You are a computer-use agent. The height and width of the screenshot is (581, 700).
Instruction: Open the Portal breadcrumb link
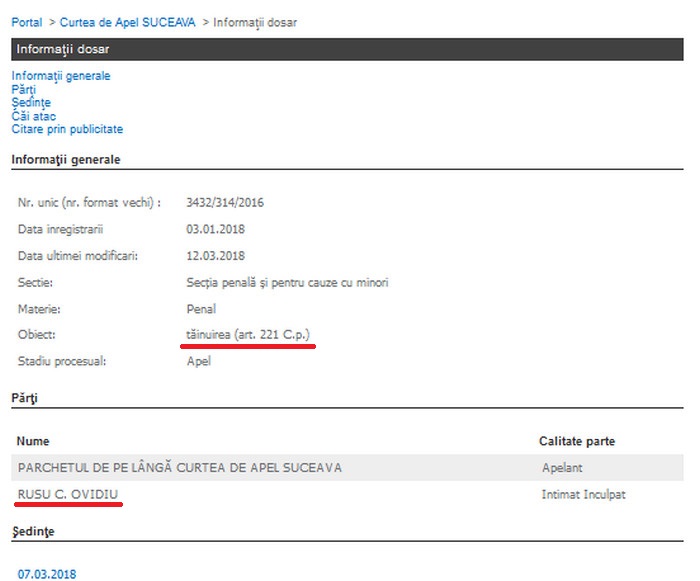pyautogui.click(x=27, y=22)
